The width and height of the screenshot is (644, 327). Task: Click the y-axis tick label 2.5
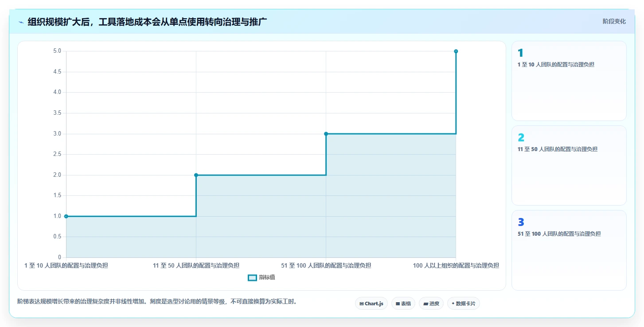[x=57, y=154]
